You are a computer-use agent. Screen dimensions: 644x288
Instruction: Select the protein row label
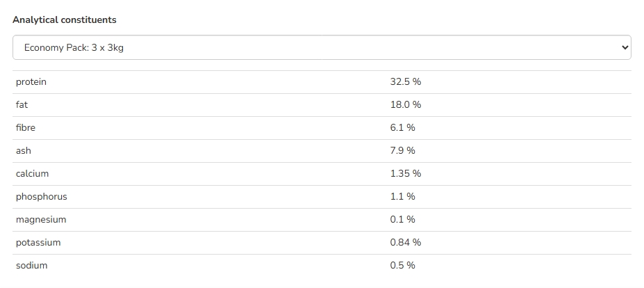(x=31, y=82)
